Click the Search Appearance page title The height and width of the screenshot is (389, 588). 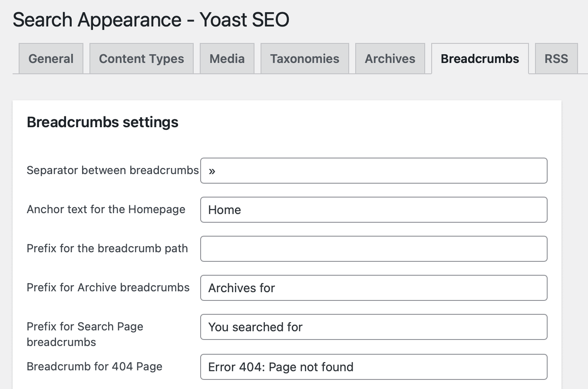pyautogui.click(x=151, y=20)
